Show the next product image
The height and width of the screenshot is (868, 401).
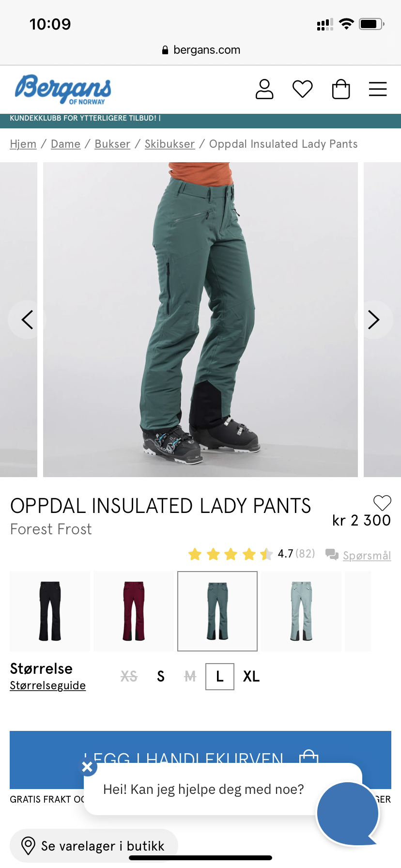[x=373, y=320]
